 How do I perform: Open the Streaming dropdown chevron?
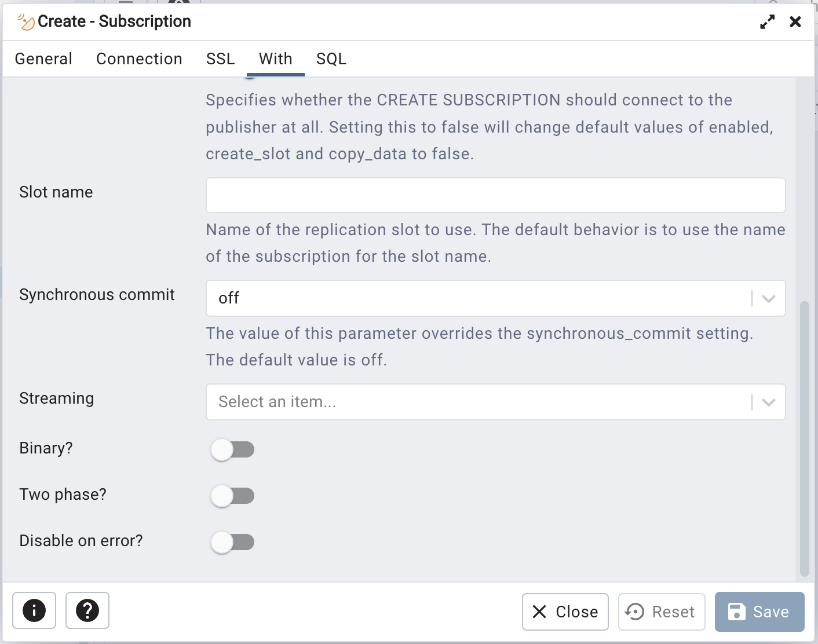pos(768,402)
